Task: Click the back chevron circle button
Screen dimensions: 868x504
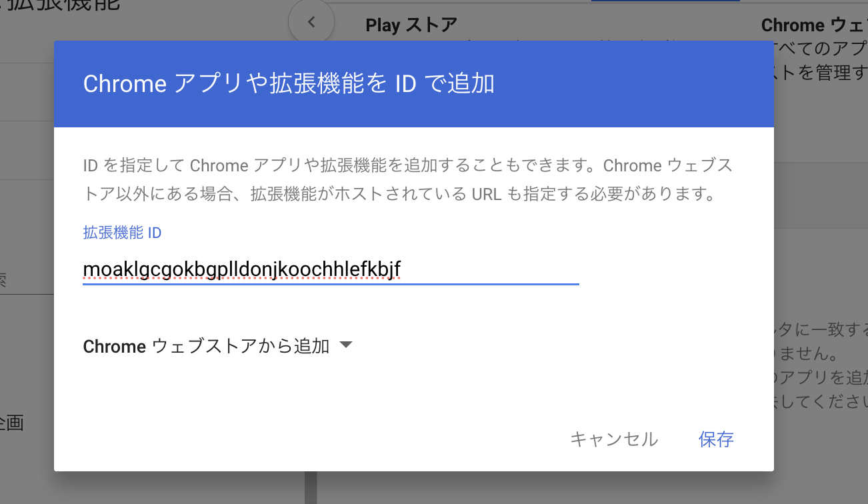Action: click(311, 22)
